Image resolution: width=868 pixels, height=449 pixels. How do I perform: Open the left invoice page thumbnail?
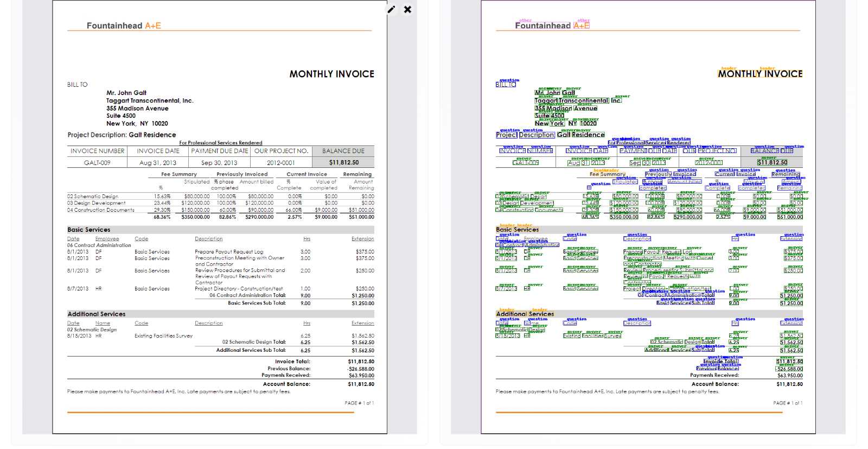coord(220,217)
